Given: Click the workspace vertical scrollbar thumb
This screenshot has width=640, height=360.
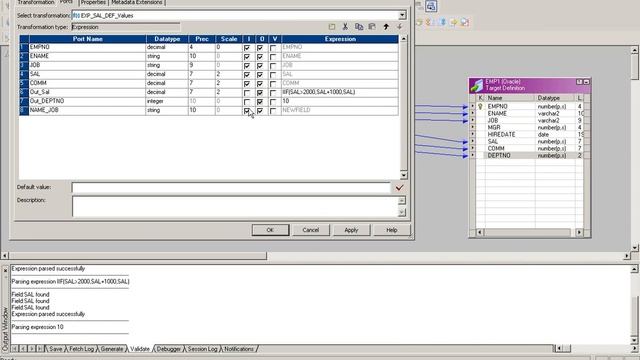Looking at the screenshot, I should point(635,67).
